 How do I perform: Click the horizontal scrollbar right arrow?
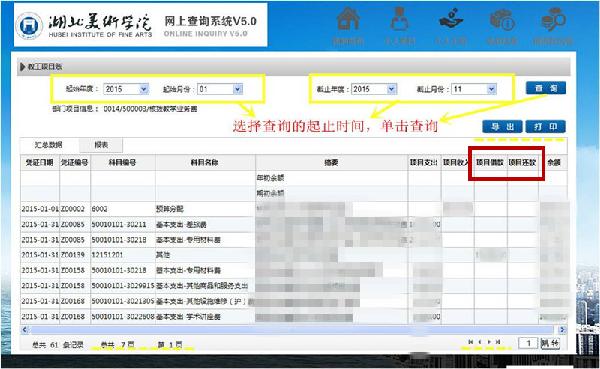562,330
